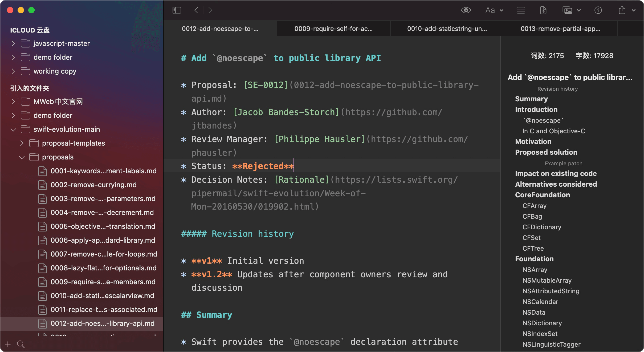Expand the javascript-master folder

[x=13, y=43]
